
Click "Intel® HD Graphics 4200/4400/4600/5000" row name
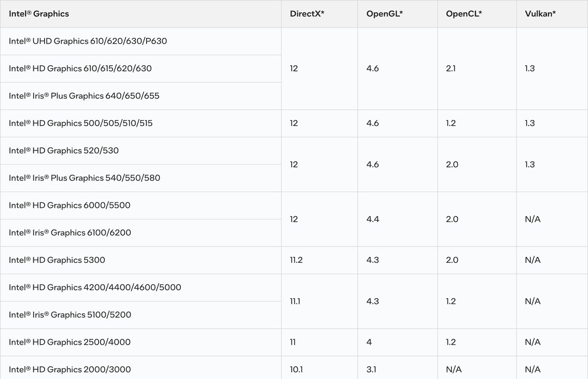tap(95, 287)
